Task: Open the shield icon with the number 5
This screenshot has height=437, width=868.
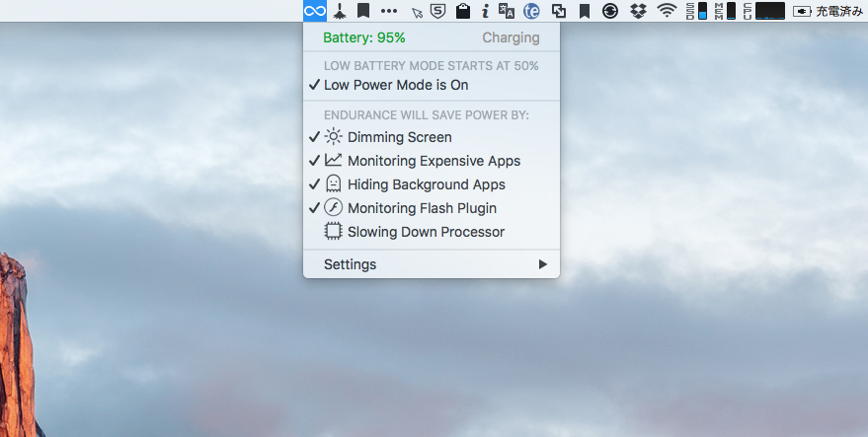Action: coord(438,11)
